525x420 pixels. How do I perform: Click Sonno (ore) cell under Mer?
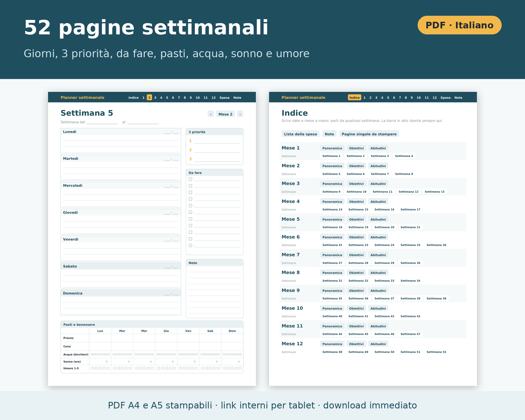pyautogui.click(x=144, y=361)
